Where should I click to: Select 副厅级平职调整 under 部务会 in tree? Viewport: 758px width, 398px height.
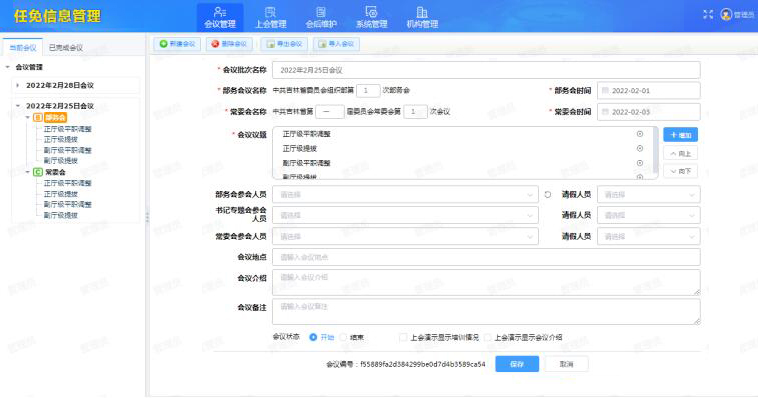[67, 150]
